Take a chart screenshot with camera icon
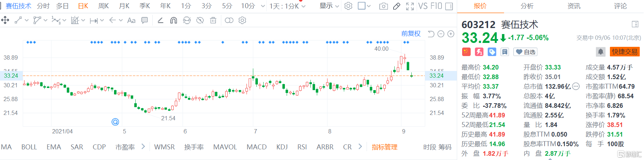 [x=384, y=6]
